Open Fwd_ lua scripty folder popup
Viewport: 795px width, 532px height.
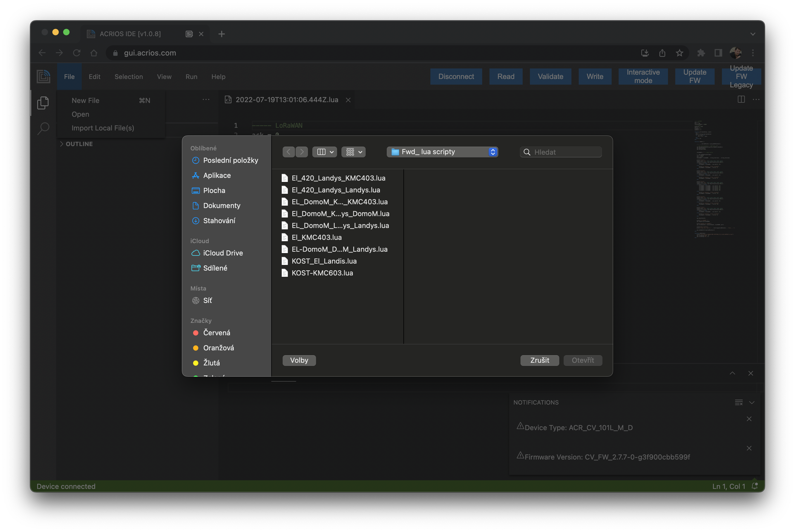(442, 152)
